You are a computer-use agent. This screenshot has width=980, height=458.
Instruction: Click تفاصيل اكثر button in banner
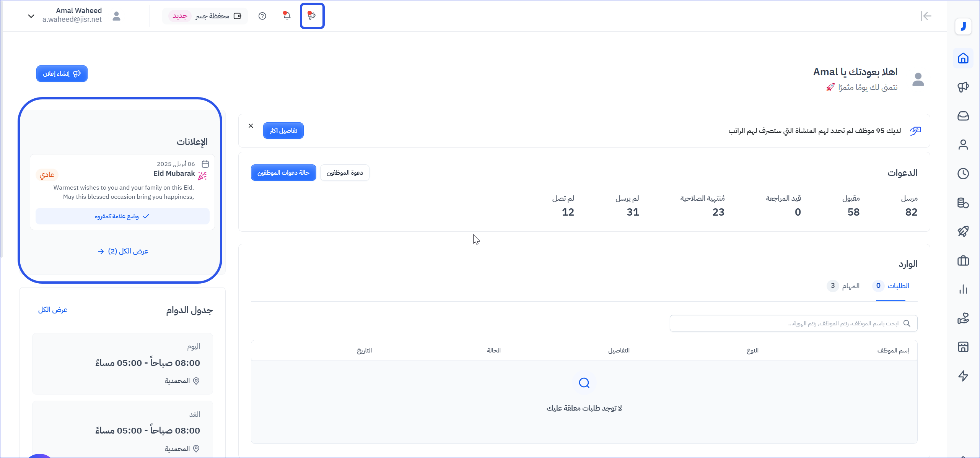[x=283, y=131]
